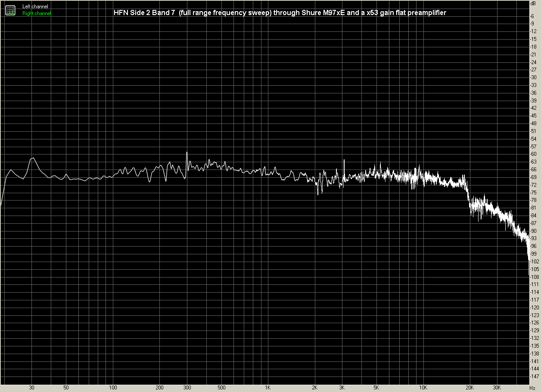Click the "-30" dB scale value
This screenshot has width=541, height=392.
(534, 77)
